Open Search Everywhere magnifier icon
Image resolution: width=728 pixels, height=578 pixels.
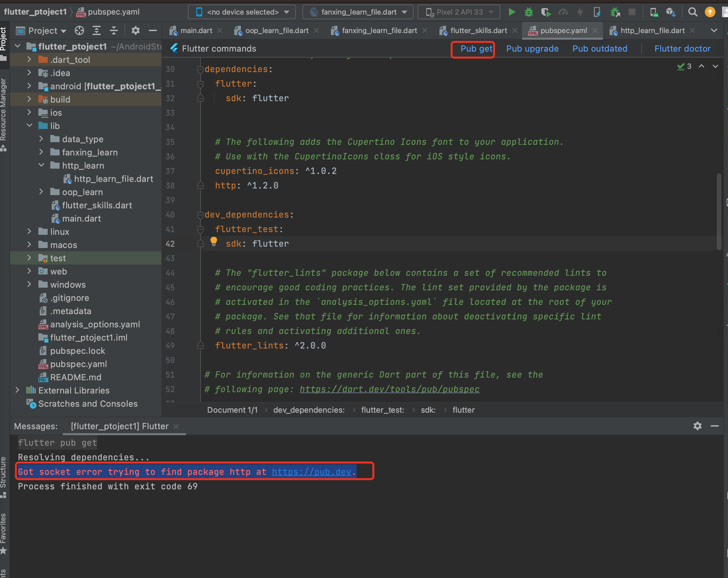tap(693, 12)
